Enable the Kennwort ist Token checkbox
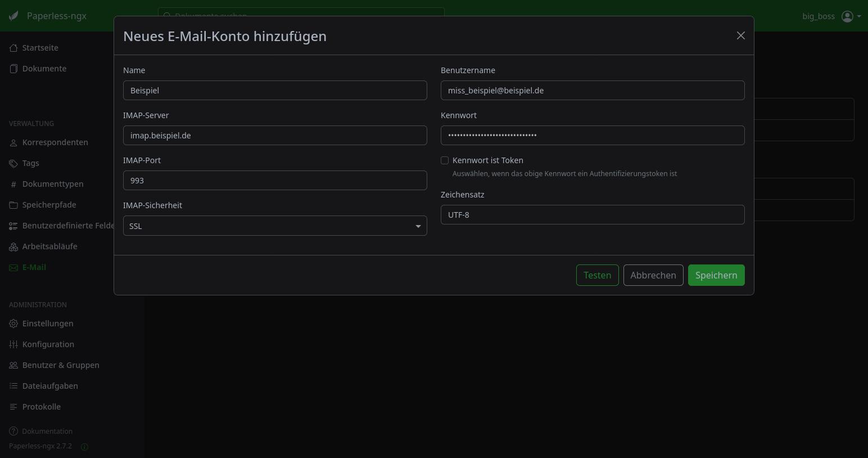This screenshot has width=868, height=458. click(x=445, y=160)
